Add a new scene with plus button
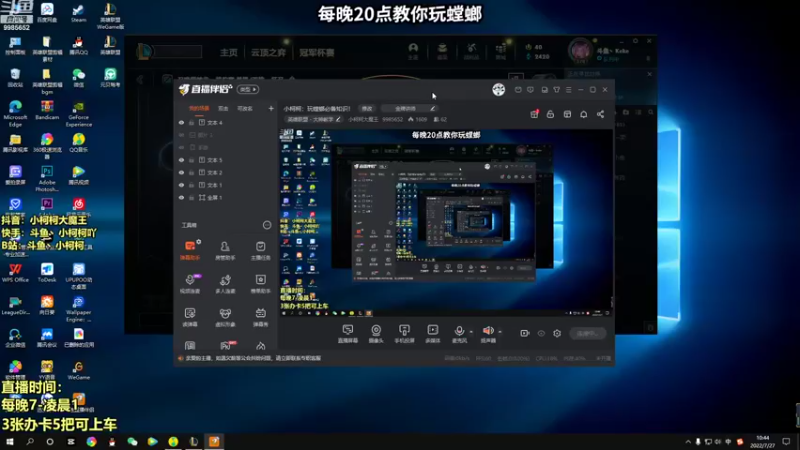800x450 pixels. [x=271, y=108]
